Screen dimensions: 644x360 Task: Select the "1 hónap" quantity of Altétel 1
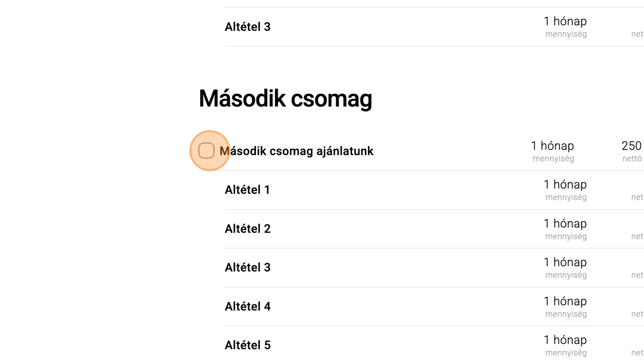tap(565, 185)
